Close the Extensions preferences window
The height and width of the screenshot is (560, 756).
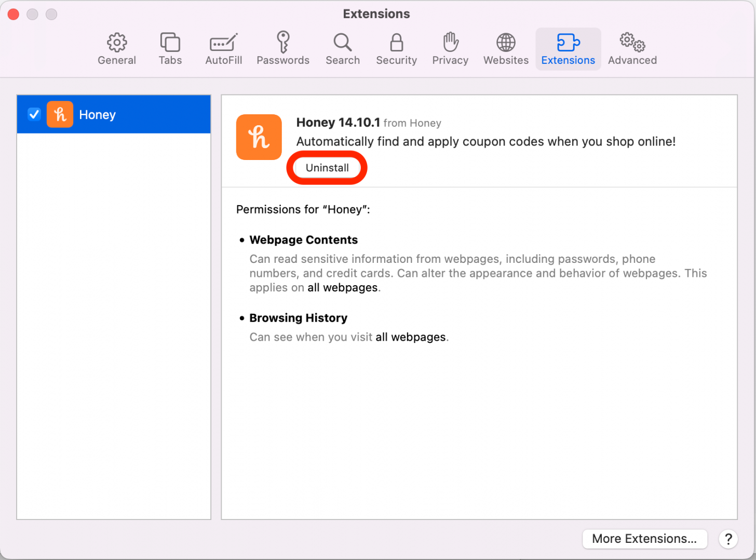[x=14, y=14]
